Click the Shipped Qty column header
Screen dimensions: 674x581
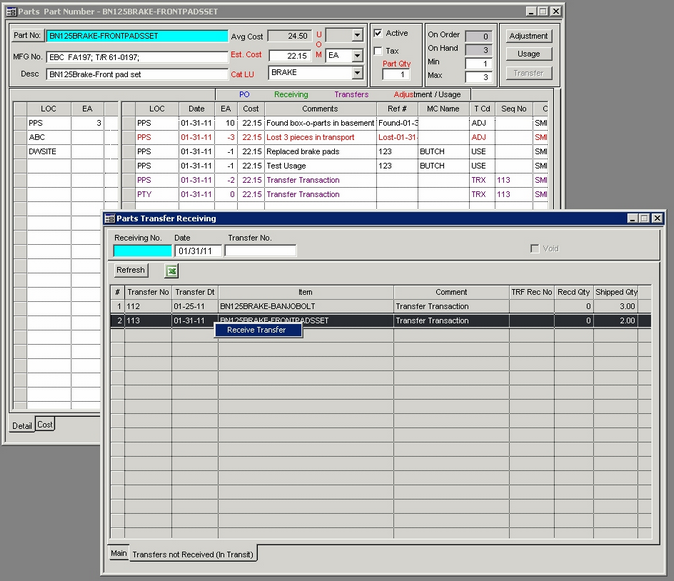point(616,292)
